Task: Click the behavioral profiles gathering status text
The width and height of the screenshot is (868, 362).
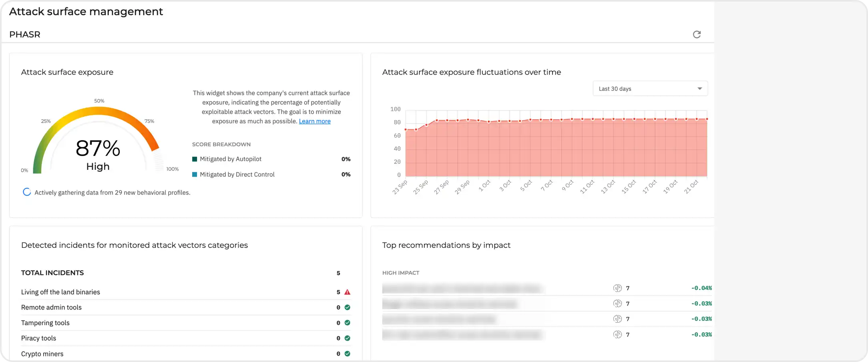Action: click(113, 193)
